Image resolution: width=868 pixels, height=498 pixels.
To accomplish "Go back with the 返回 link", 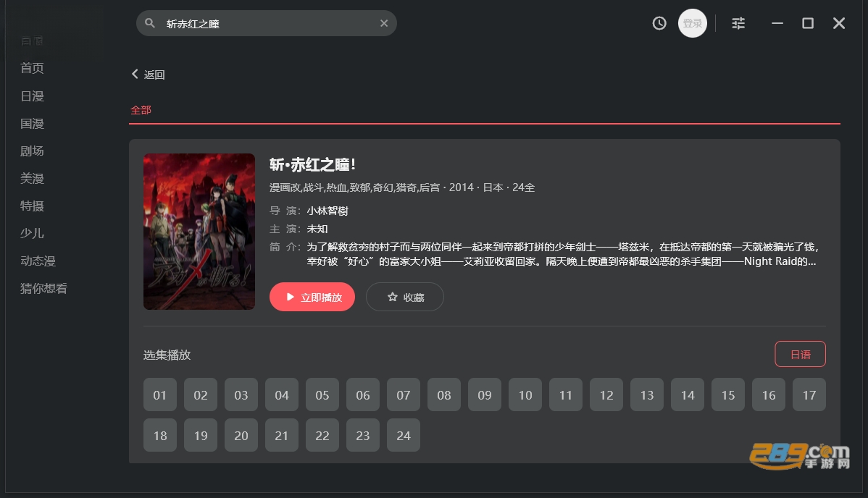I will [x=149, y=74].
